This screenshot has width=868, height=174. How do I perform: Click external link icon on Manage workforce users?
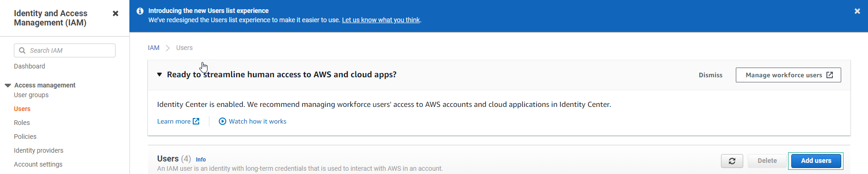830,75
